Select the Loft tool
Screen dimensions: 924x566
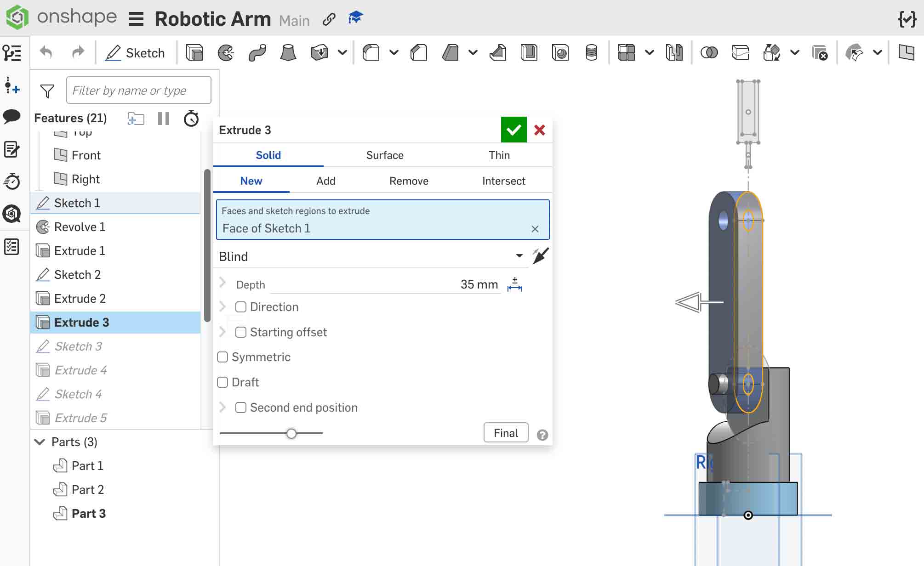coord(289,52)
